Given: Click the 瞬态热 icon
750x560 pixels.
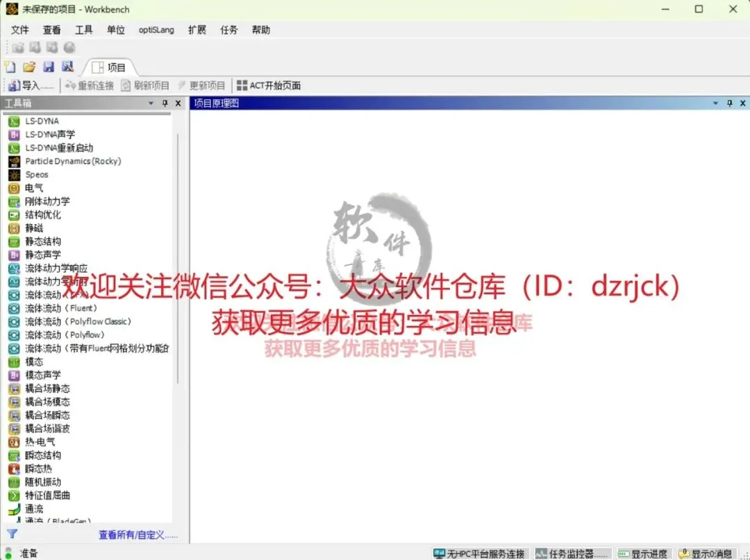Looking at the screenshot, I should coord(14,469).
